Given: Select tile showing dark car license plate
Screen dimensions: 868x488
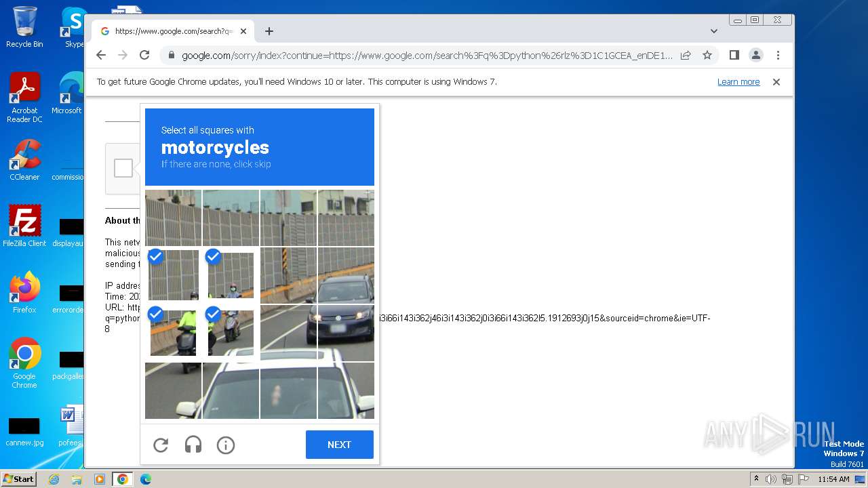Looking at the screenshot, I should click(346, 333).
